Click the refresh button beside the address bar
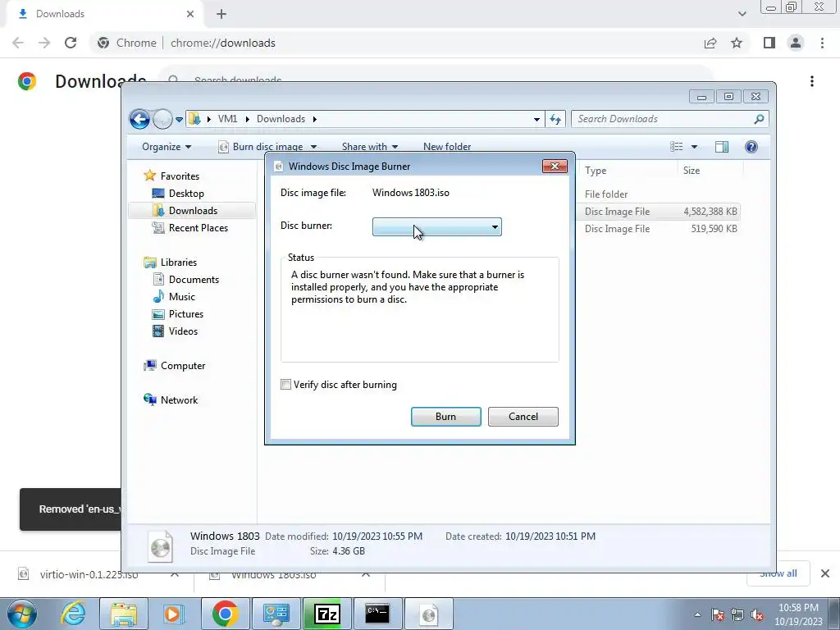This screenshot has height=630, width=840. click(x=555, y=120)
